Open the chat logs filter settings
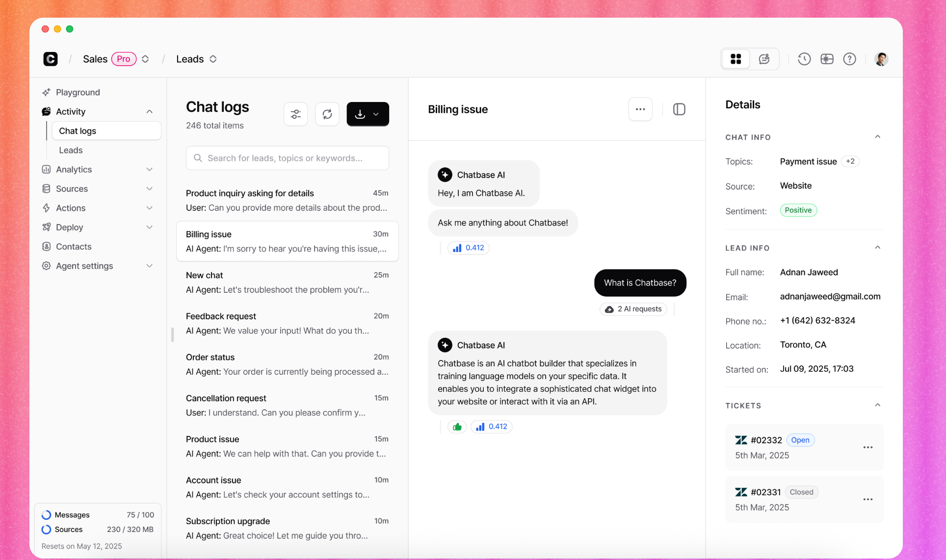The height and width of the screenshot is (560, 946). coord(295,114)
